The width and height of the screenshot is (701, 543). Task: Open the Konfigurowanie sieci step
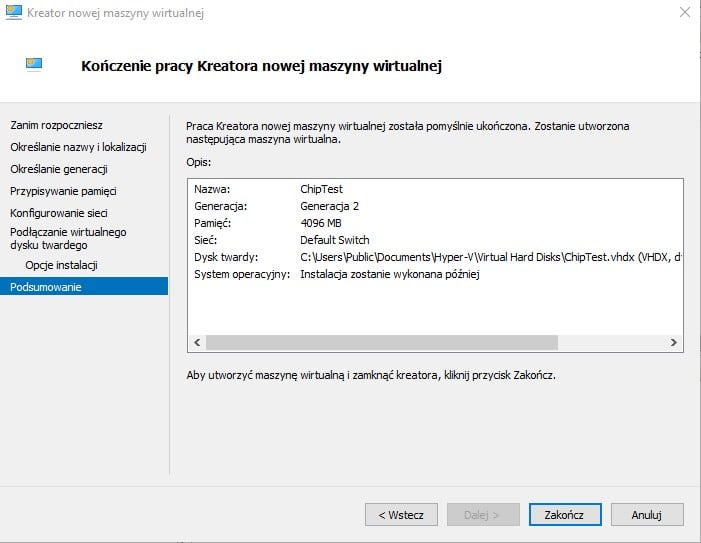pyautogui.click(x=58, y=213)
